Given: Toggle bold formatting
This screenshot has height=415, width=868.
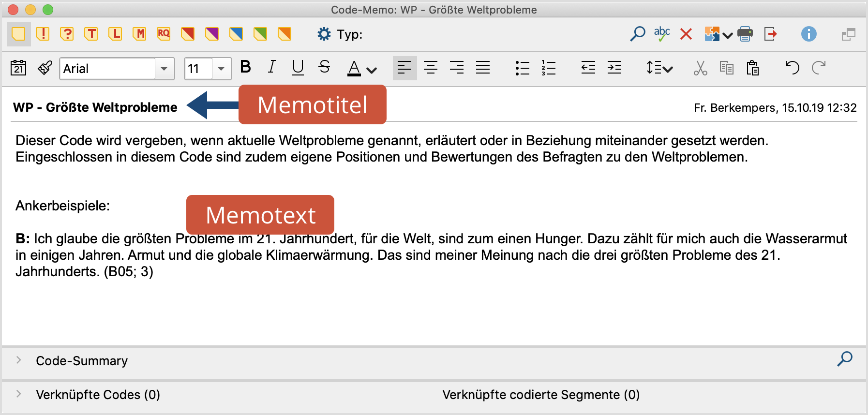Looking at the screenshot, I should point(246,67).
